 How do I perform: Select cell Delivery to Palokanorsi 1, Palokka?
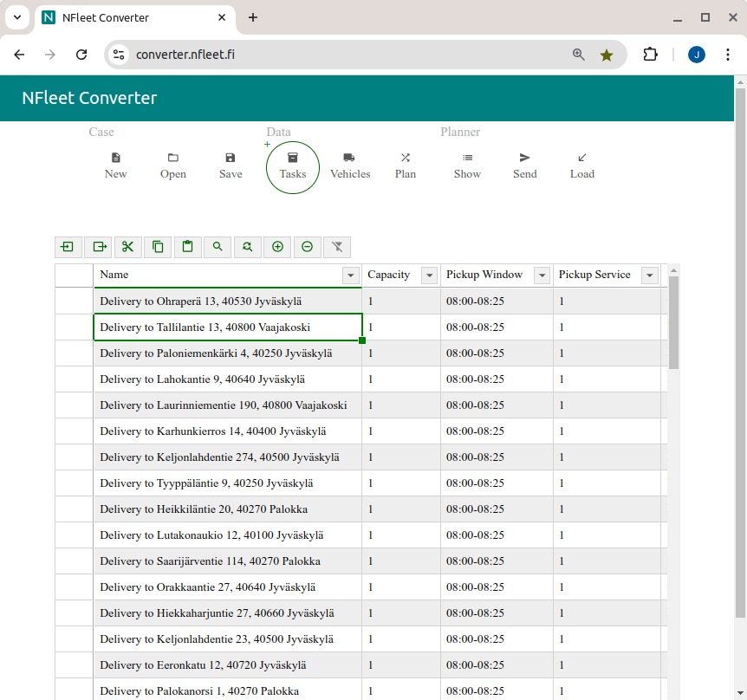[x=228, y=690]
